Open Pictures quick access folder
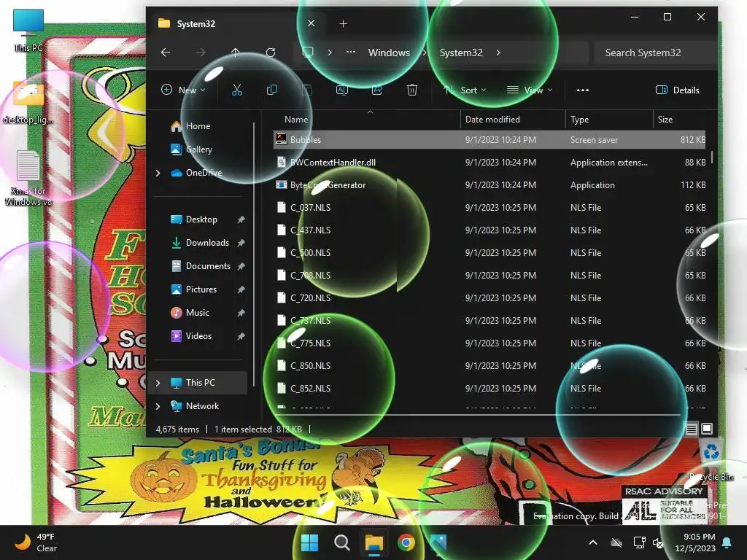Image resolution: width=747 pixels, height=560 pixels. coord(201,289)
